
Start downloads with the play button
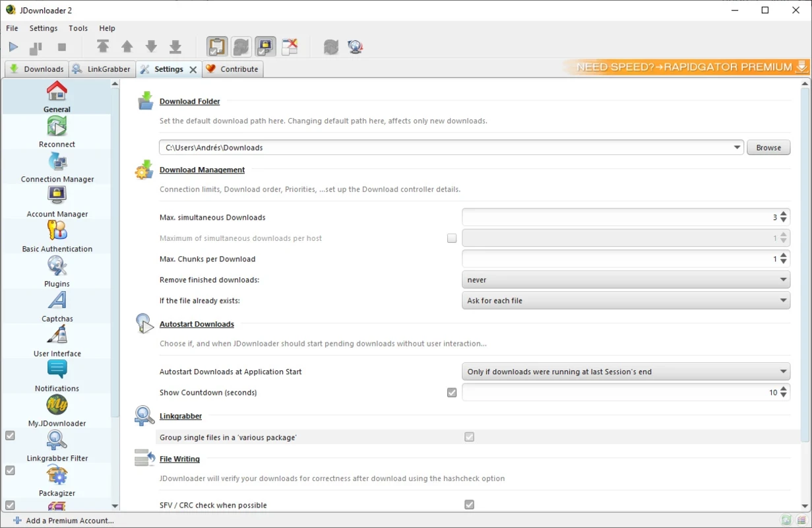tap(13, 48)
